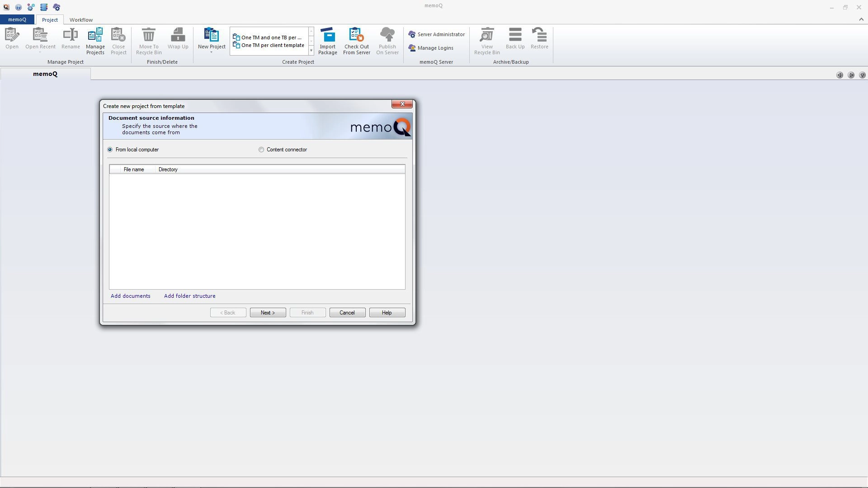The height and width of the screenshot is (488, 868).
Task: Collapse the ribbon with the chevron
Action: tap(861, 19)
